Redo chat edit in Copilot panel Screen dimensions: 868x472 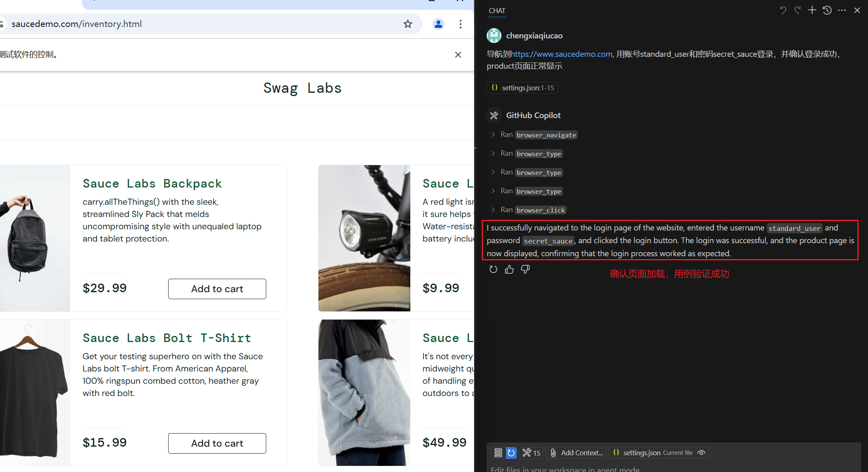click(x=797, y=10)
